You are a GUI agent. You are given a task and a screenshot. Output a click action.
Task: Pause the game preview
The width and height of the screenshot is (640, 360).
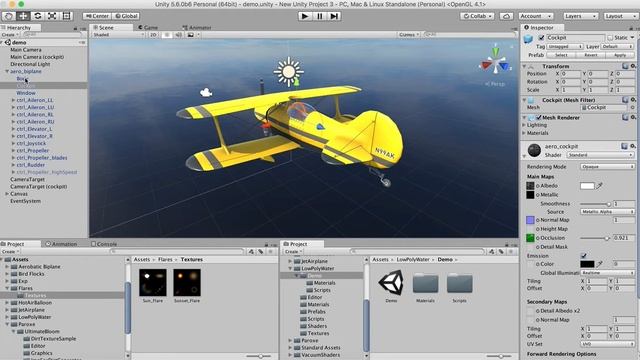(x=320, y=16)
